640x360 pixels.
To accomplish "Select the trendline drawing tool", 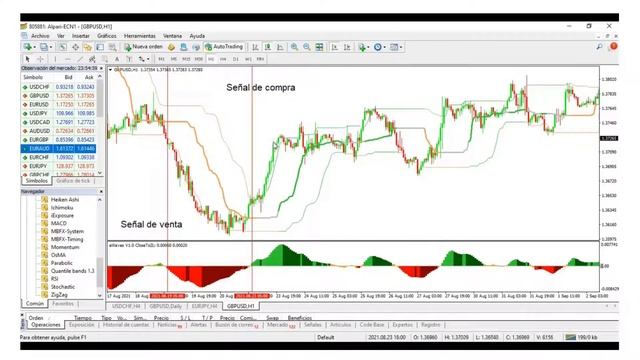I will click(80, 59).
